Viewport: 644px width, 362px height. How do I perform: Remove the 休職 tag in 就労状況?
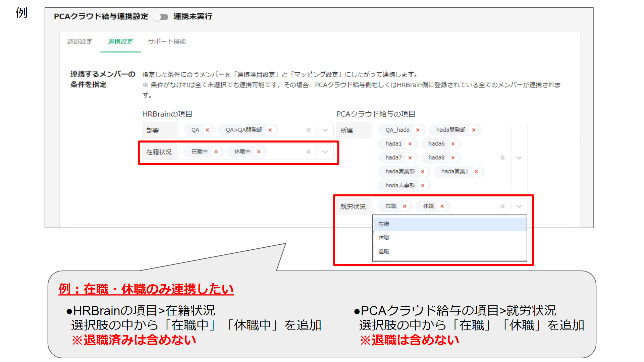[442, 206]
